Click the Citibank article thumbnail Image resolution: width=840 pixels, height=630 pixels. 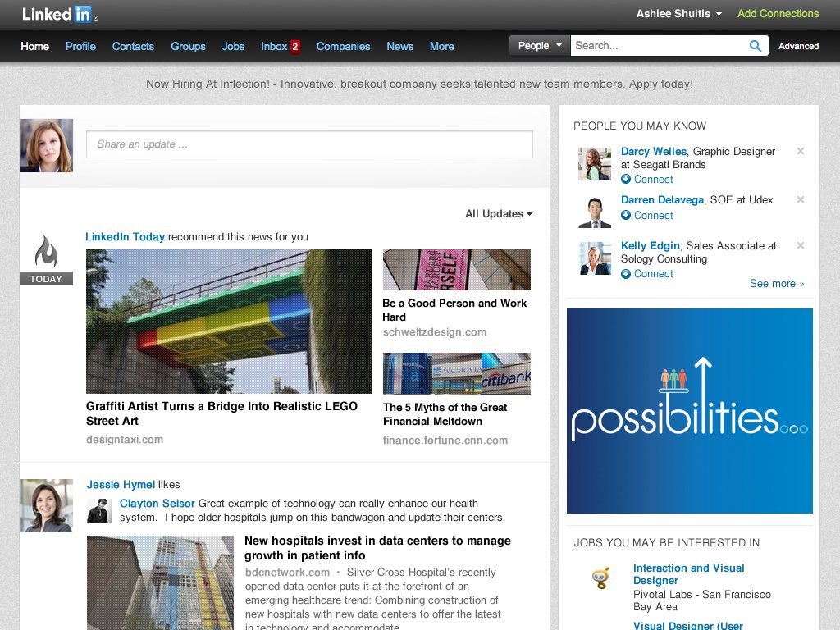tap(456, 373)
